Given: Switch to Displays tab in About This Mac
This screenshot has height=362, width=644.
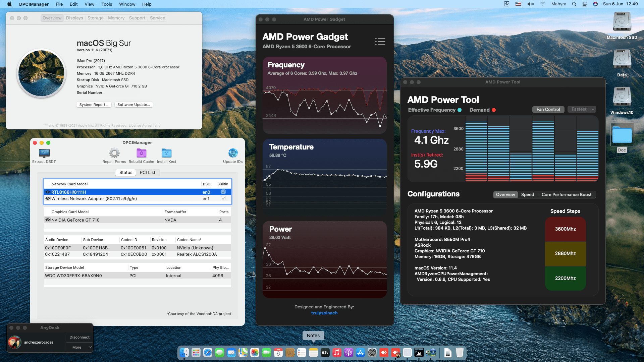Looking at the screenshot, I should coord(74,18).
